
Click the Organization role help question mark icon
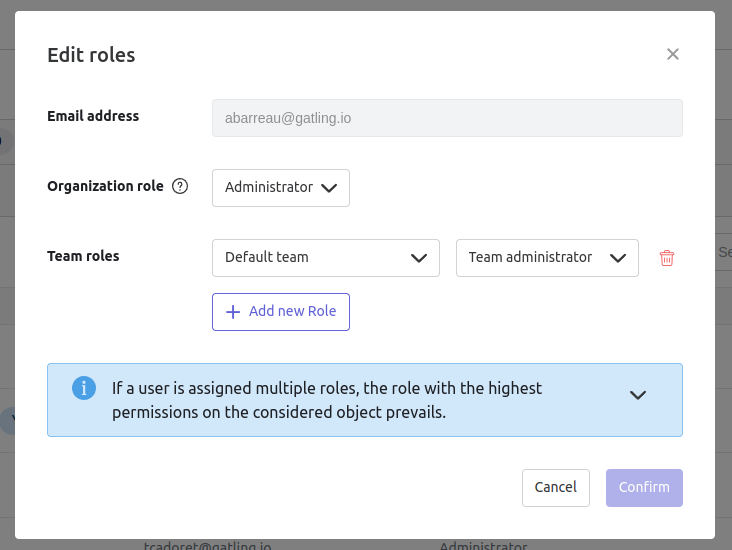(x=180, y=186)
